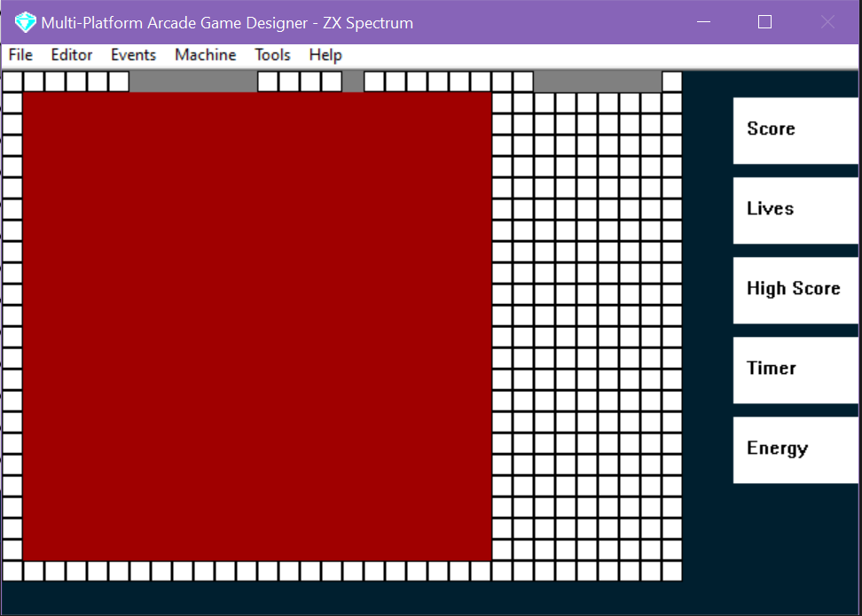
Task: Open the Help menu
Action: point(325,55)
